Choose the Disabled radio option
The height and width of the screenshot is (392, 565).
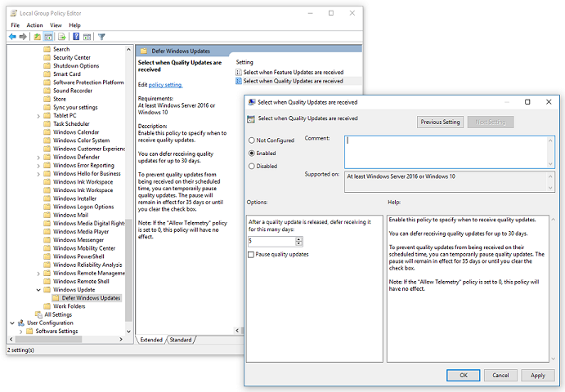(x=252, y=166)
